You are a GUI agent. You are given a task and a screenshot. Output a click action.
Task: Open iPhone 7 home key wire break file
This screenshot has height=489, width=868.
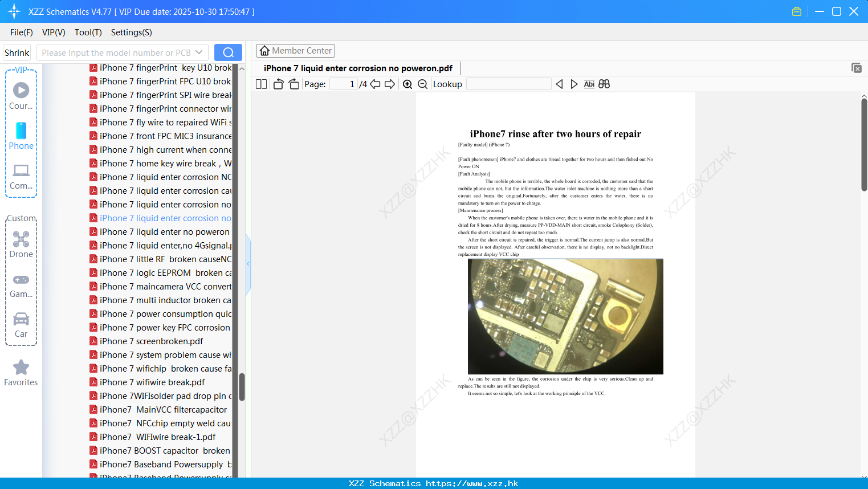pos(161,164)
